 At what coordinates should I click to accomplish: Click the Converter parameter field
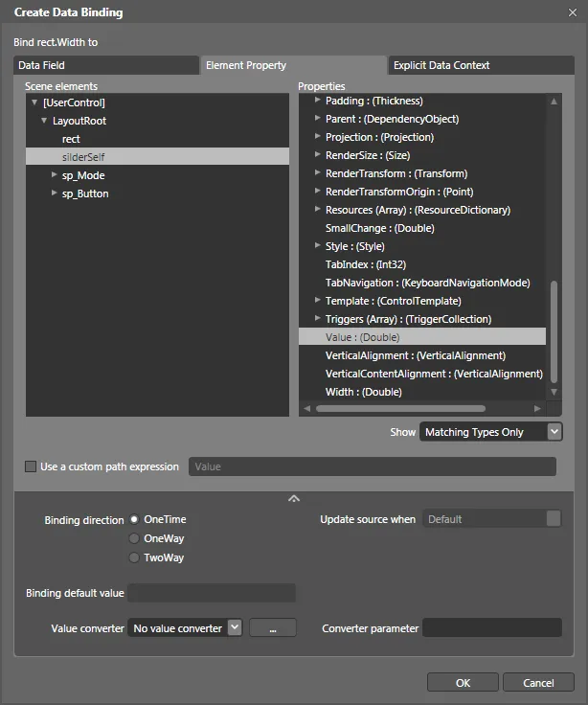pyautogui.click(x=492, y=627)
